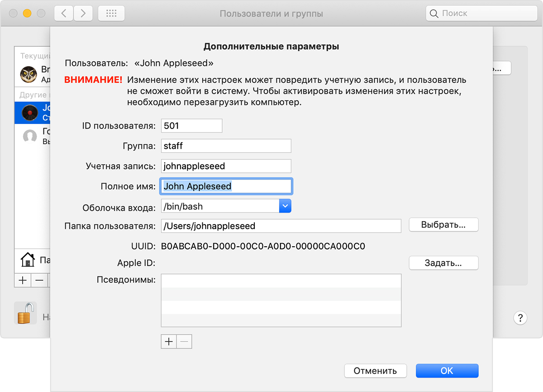This screenshot has width=543, height=392.
Task: Click the full name field John Appleseed
Action: point(227,186)
